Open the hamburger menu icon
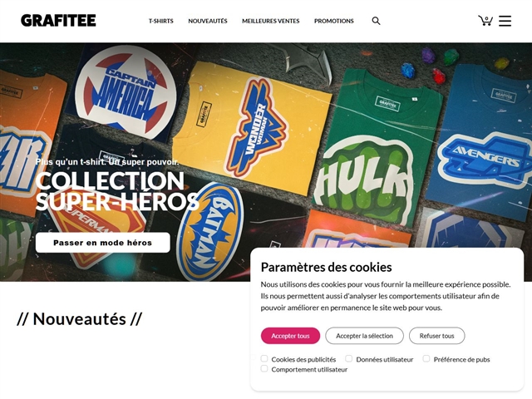This screenshot has height=399, width=532. 505,21
